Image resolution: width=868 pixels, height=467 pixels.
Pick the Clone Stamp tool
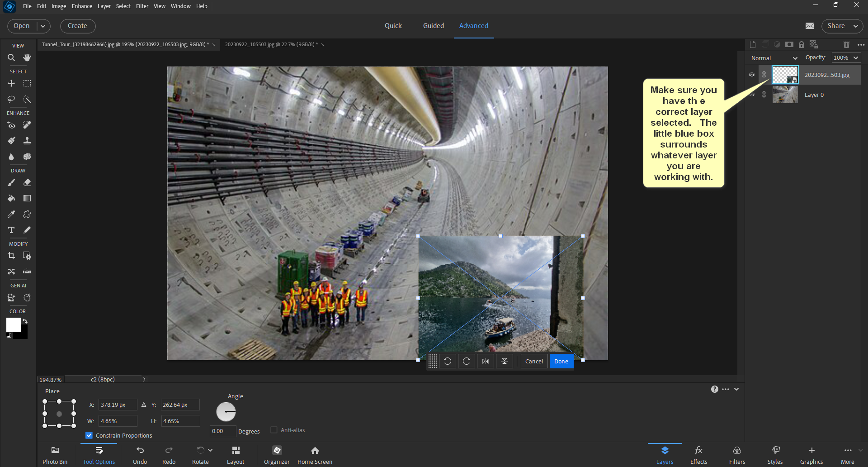pyautogui.click(x=27, y=140)
